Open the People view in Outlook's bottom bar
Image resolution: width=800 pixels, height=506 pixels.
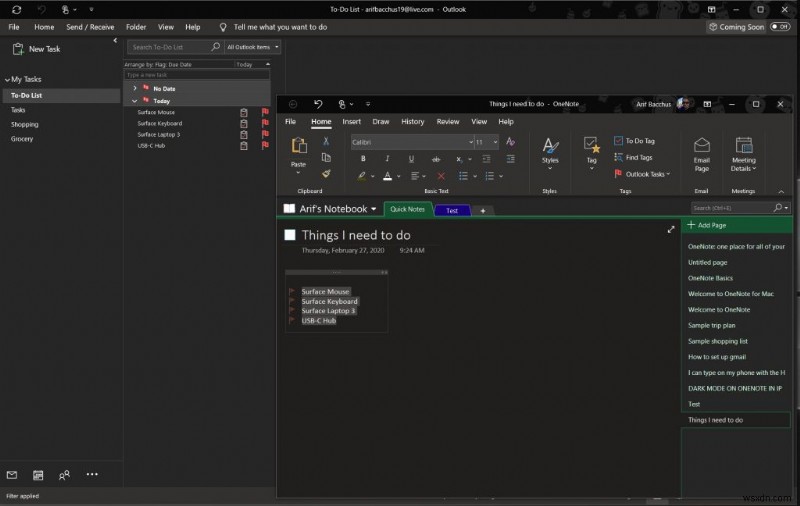65,475
